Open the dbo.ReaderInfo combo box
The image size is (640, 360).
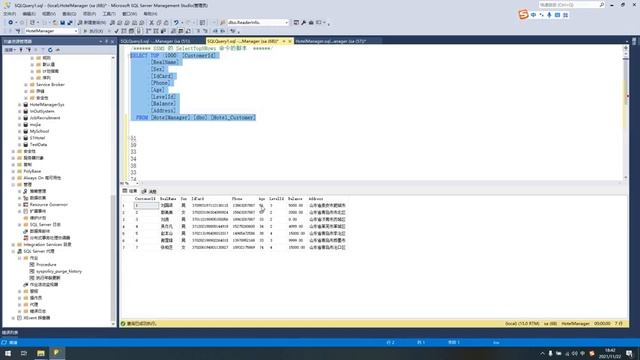click(258, 22)
